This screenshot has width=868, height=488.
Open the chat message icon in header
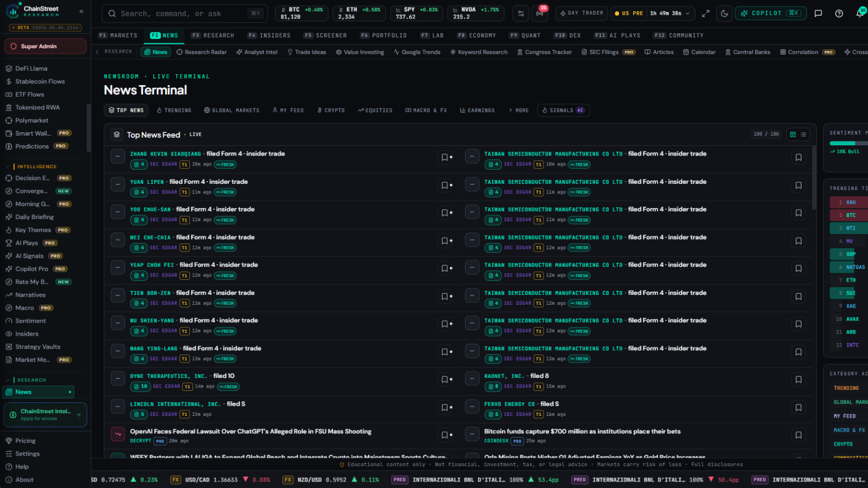pyautogui.click(x=818, y=14)
